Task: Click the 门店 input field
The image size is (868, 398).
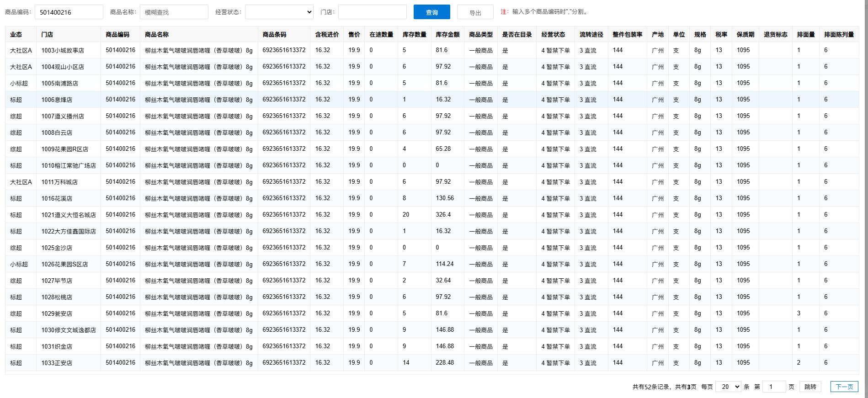Action: (372, 12)
